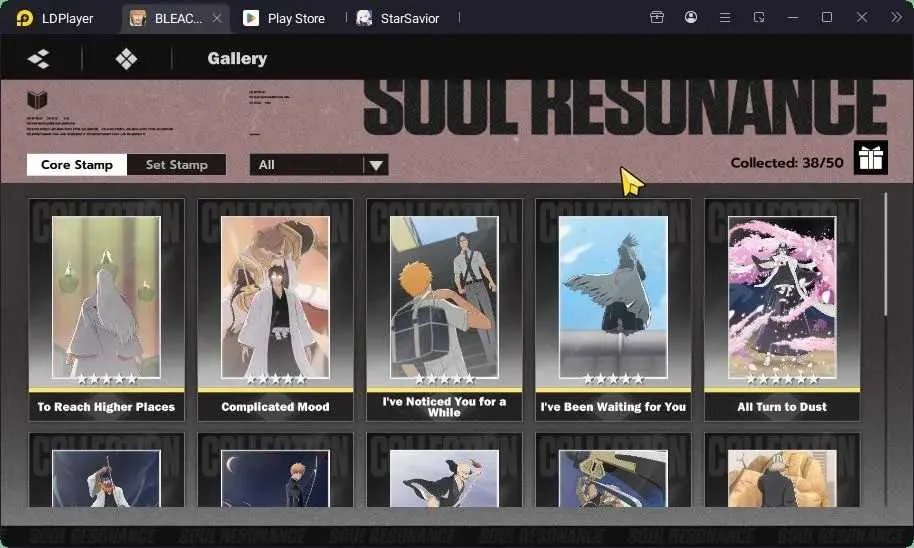The height and width of the screenshot is (548, 914).
Task: Click the LDPlayer logo icon
Action: (24, 18)
